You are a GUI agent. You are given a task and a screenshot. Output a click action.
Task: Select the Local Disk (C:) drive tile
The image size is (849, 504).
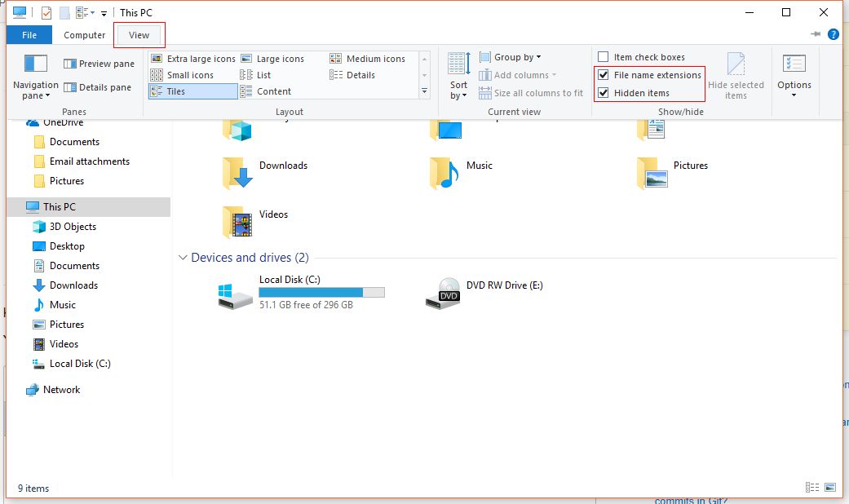click(301, 292)
